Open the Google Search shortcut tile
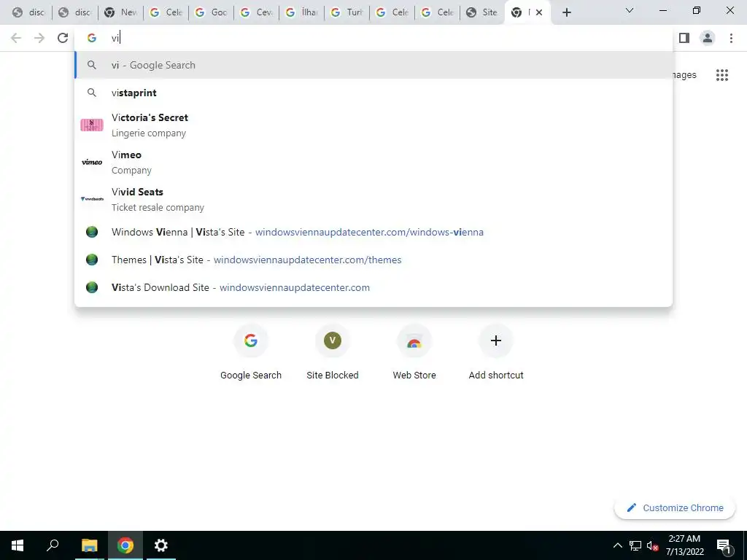 coord(251,352)
